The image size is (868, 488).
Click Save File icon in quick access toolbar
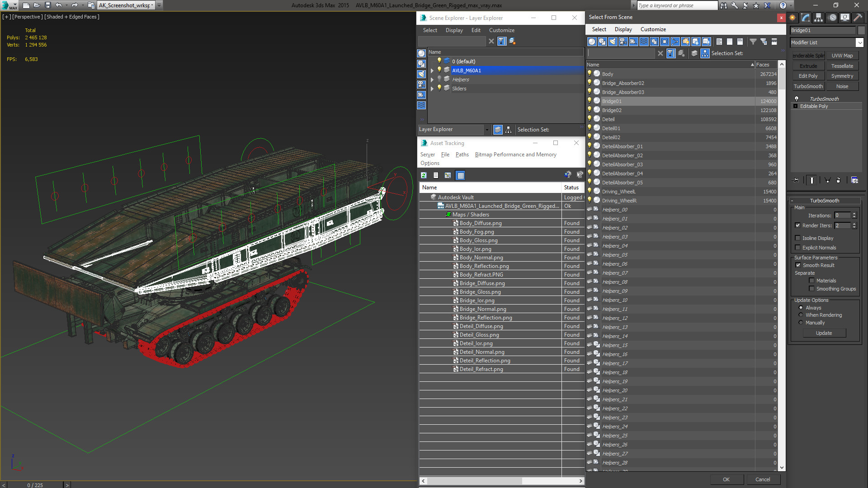point(48,5)
